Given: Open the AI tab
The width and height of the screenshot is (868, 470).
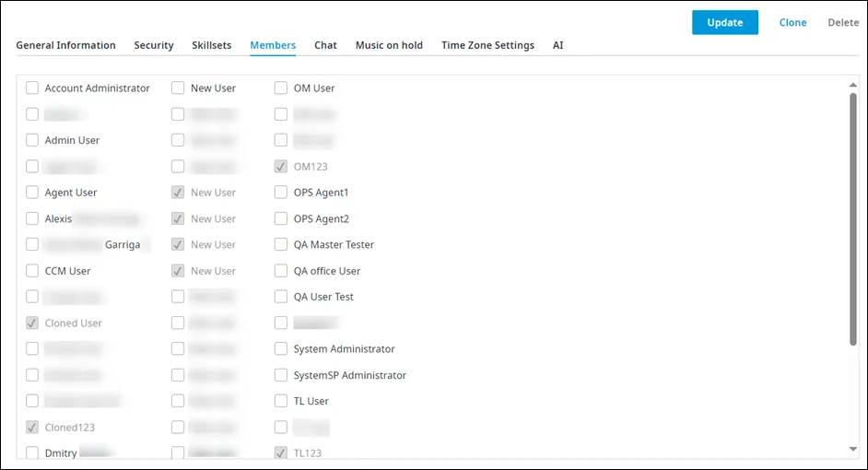Looking at the screenshot, I should [x=558, y=45].
